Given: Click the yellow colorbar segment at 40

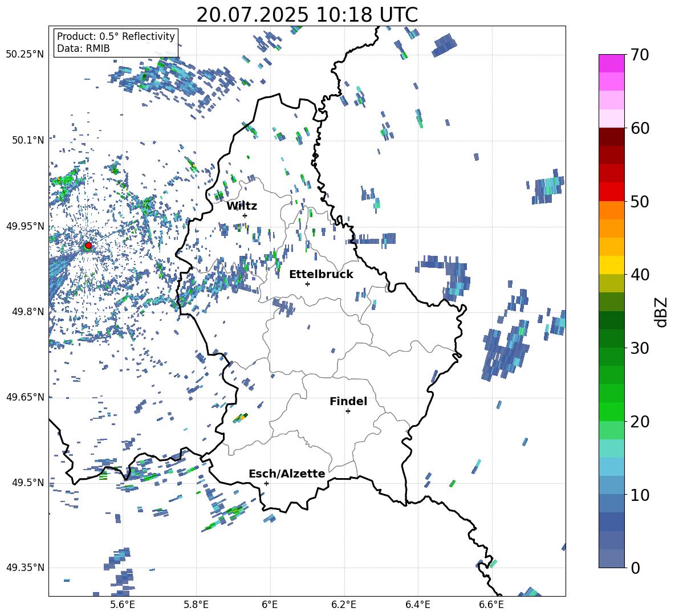Looking at the screenshot, I should (x=611, y=265).
